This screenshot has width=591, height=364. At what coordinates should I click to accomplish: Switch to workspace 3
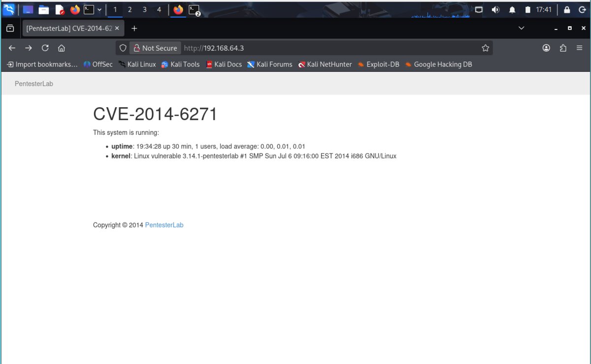(x=144, y=9)
